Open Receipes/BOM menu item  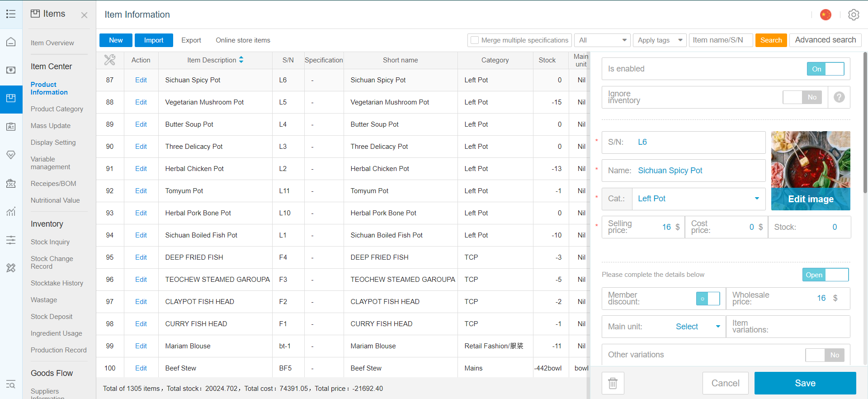[53, 184]
